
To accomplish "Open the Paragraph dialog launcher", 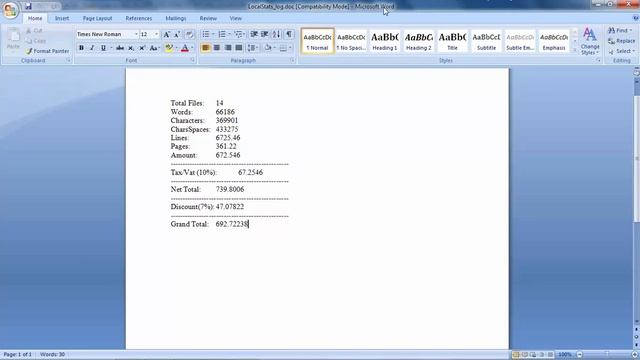I will click(x=292, y=60).
